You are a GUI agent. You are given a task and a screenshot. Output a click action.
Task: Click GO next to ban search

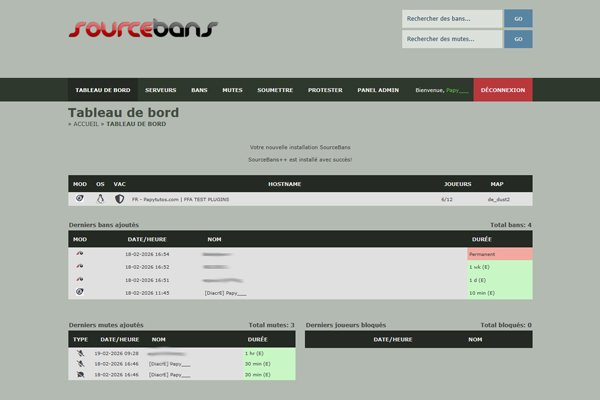[518, 18]
